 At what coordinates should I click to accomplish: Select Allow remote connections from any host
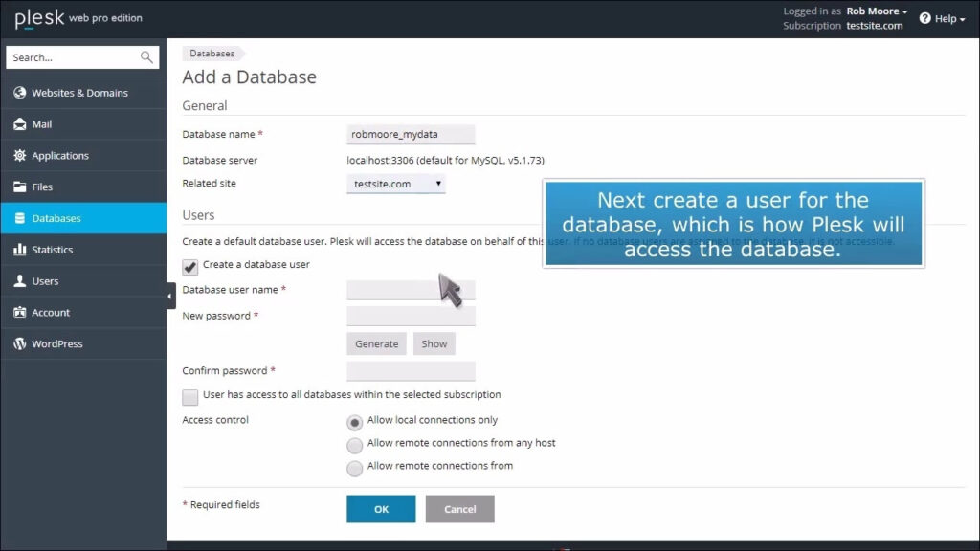(x=355, y=443)
